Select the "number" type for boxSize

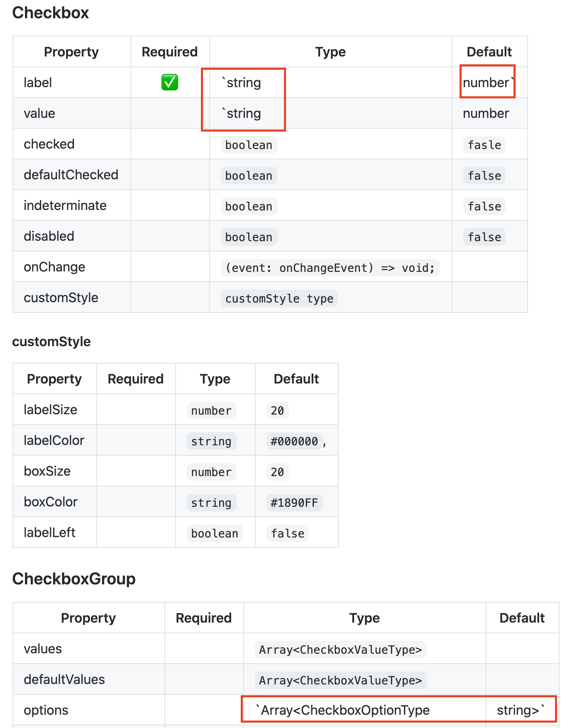[211, 472]
